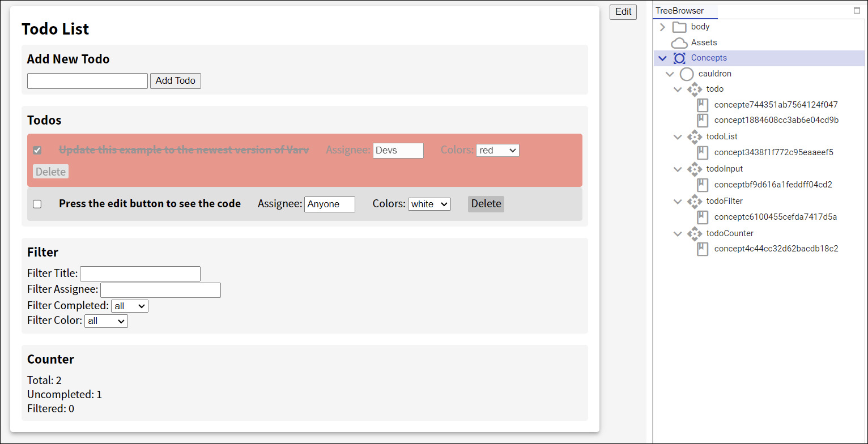Click the maximize icon of TreeBrowser panel

(857, 11)
